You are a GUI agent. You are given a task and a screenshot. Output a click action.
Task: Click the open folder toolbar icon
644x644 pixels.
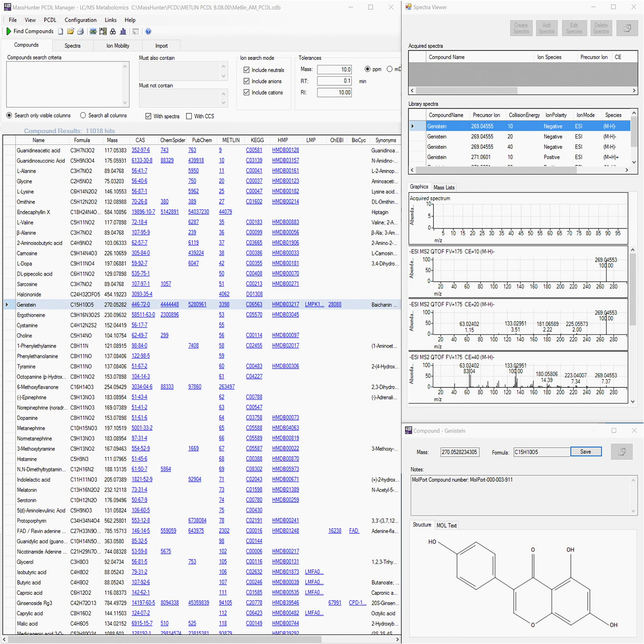(x=70, y=31)
